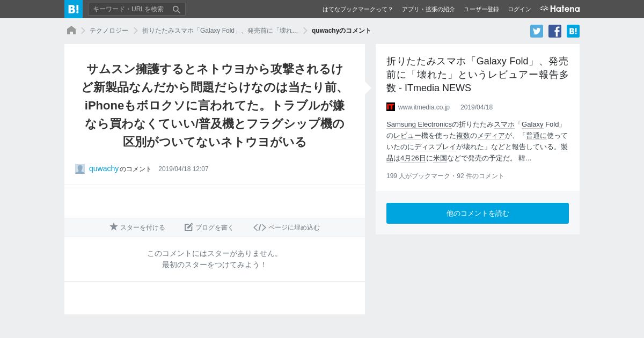Click article date 2019/04/18
The height and width of the screenshot is (338, 644).
point(477,107)
